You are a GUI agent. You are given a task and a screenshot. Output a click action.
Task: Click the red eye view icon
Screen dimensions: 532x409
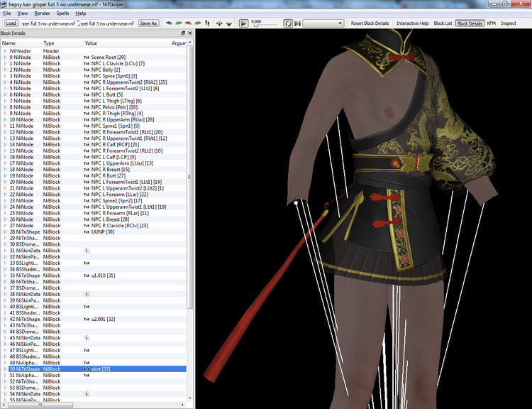pyautogui.click(x=188, y=23)
